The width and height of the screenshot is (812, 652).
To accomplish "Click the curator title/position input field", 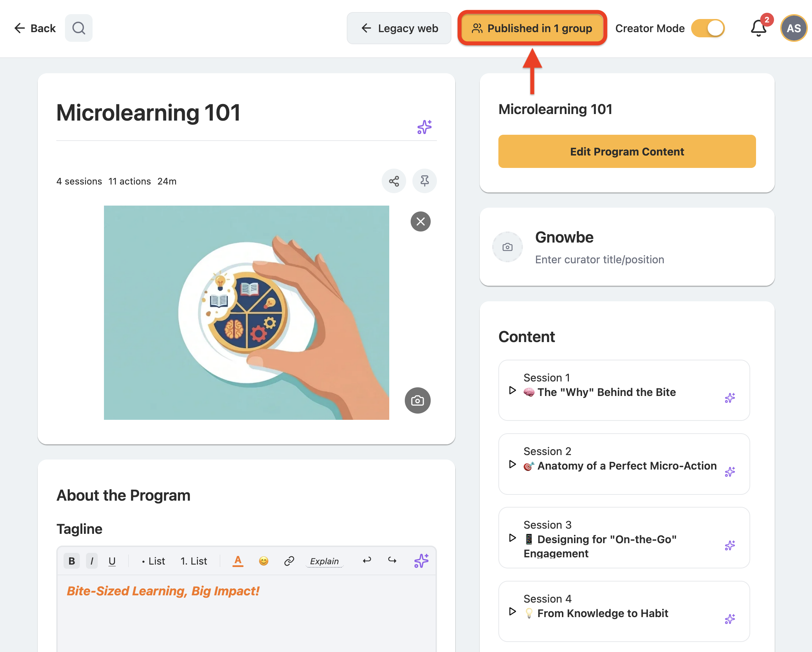I will [x=600, y=260].
